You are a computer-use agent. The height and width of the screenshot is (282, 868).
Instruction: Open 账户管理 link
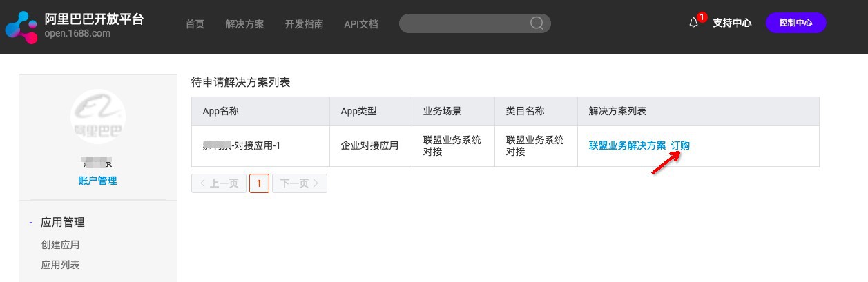tap(97, 181)
